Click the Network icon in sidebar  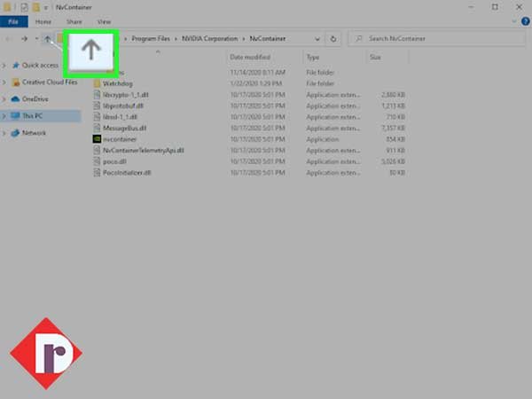[x=15, y=133]
